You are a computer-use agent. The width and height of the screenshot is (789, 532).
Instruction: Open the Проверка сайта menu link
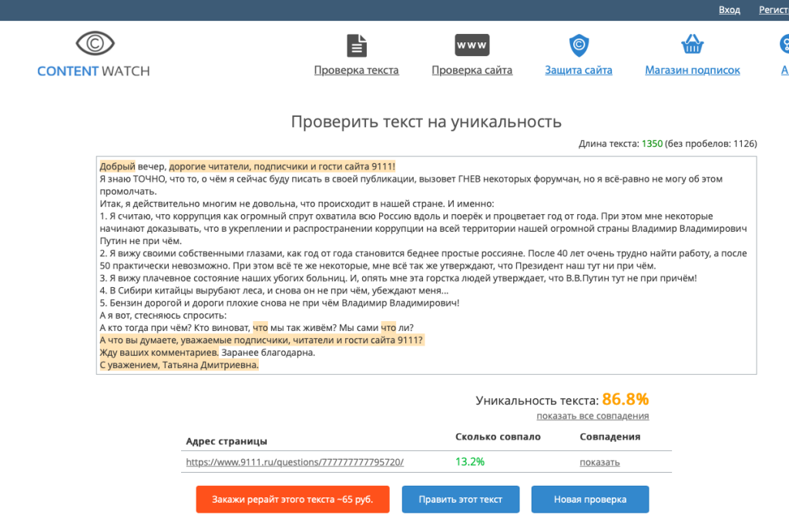coord(472,70)
